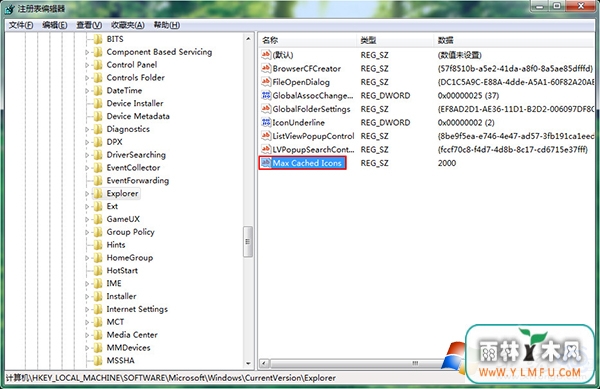Screen dimensions: 600x389
Task: Click the Diagnostics folder icon
Action: coord(98,129)
